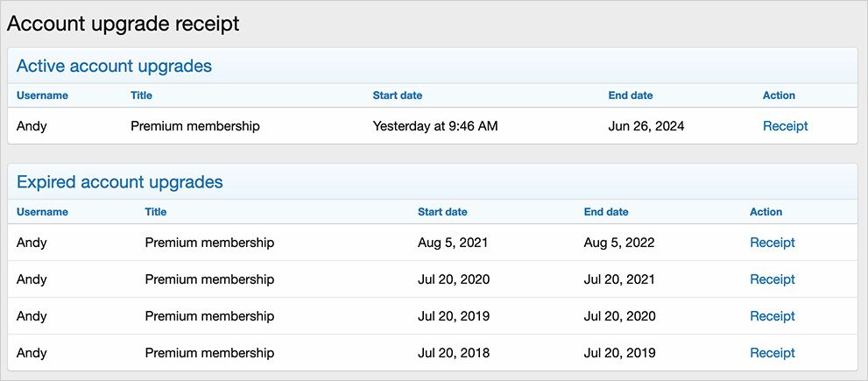Click the Jun 26, 2024 end date

click(646, 126)
